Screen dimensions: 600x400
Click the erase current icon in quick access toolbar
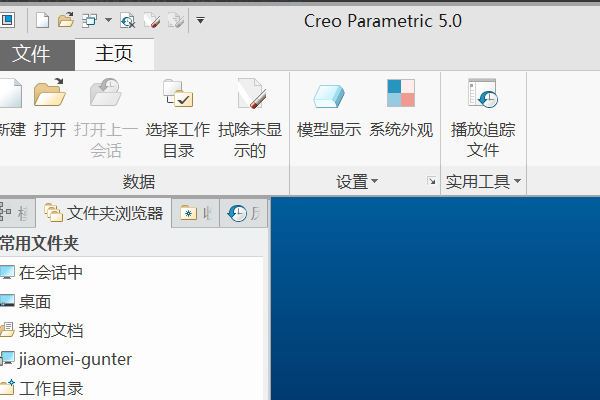pyautogui.click(x=152, y=20)
